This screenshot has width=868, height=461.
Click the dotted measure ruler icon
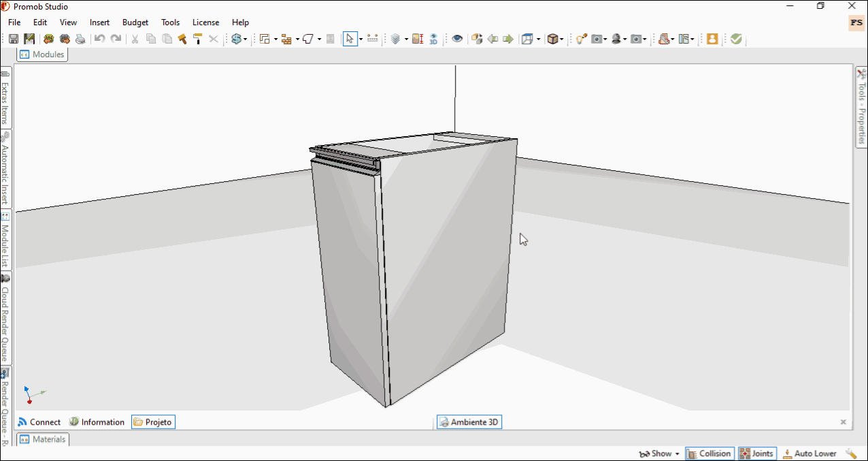pos(372,39)
